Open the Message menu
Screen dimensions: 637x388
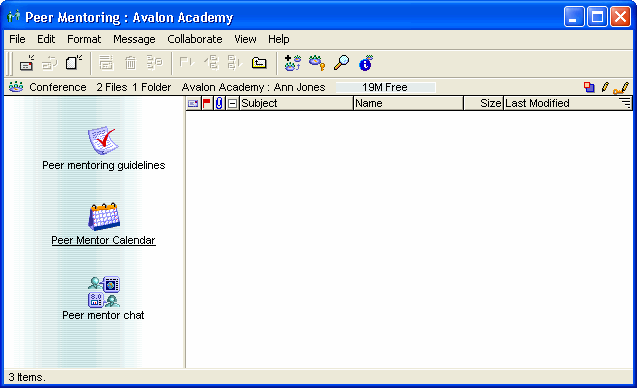tap(134, 39)
